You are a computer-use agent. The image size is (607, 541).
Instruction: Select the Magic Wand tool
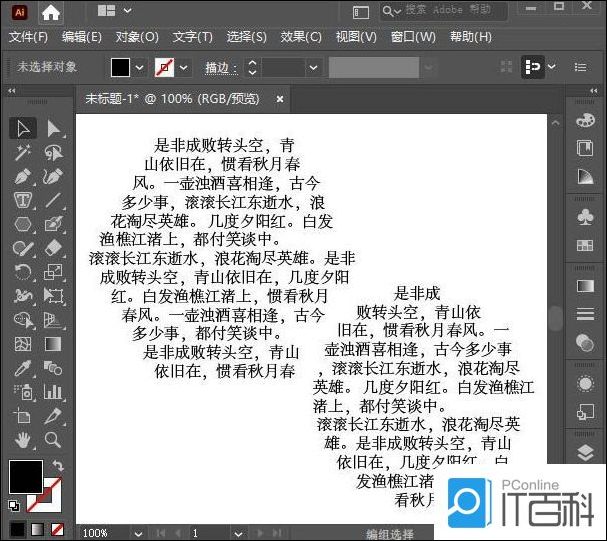point(22,152)
